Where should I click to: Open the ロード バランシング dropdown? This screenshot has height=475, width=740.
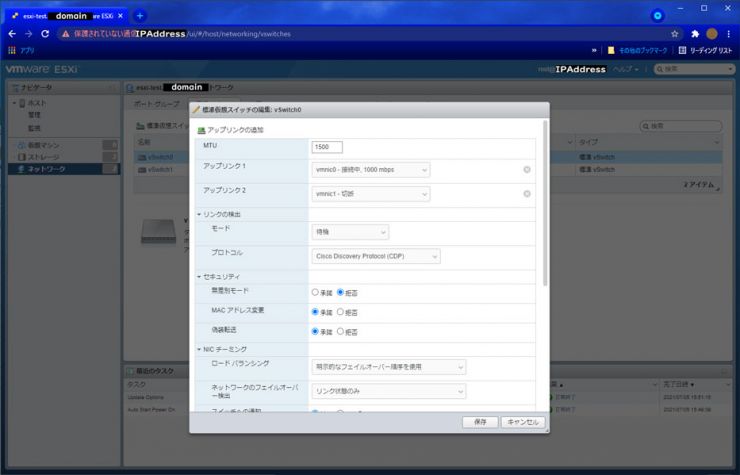[388, 367]
